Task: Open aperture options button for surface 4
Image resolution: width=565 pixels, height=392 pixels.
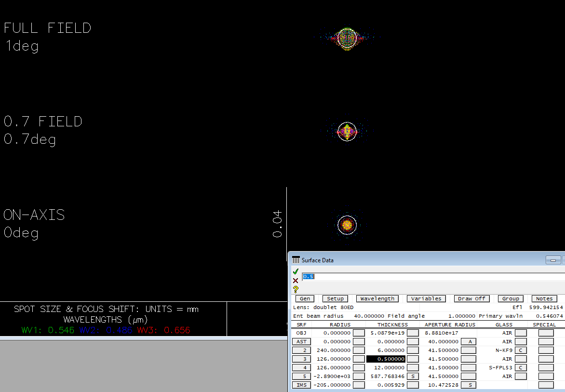Action: coord(469,367)
